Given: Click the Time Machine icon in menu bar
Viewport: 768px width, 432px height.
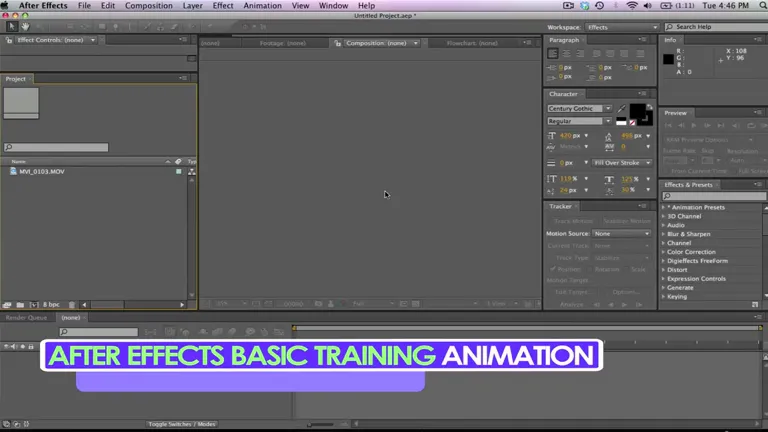Looking at the screenshot, I should pyautogui.click(x=600, y=5).
